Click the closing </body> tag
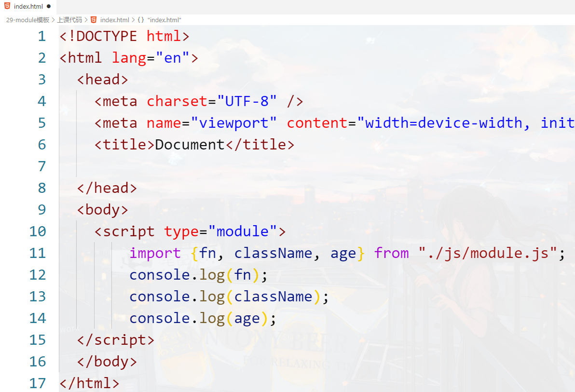Viewport: 575px width, 392px height. click(x=107, y=362)
